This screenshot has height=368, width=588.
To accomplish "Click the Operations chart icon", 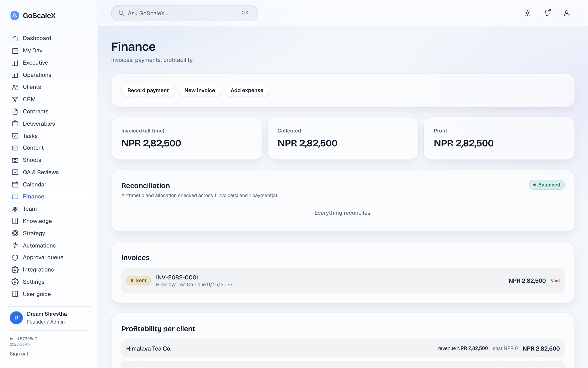I will click(15, 75).
